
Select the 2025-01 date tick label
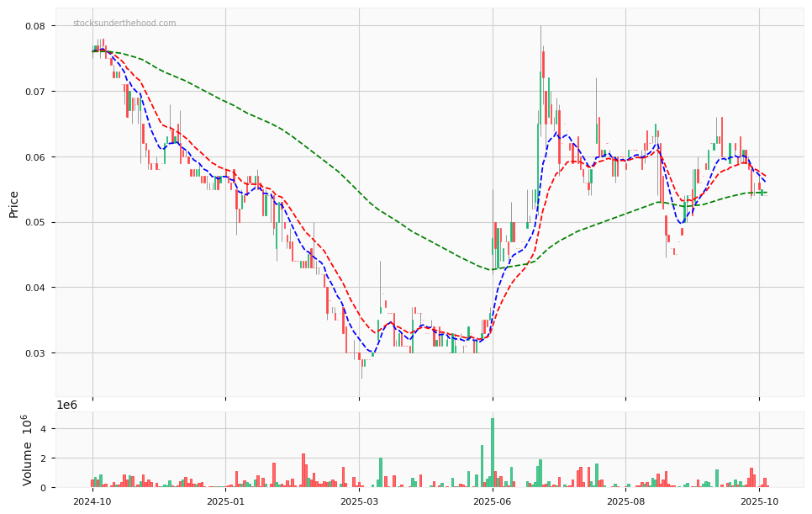click(x=225, y=501)
